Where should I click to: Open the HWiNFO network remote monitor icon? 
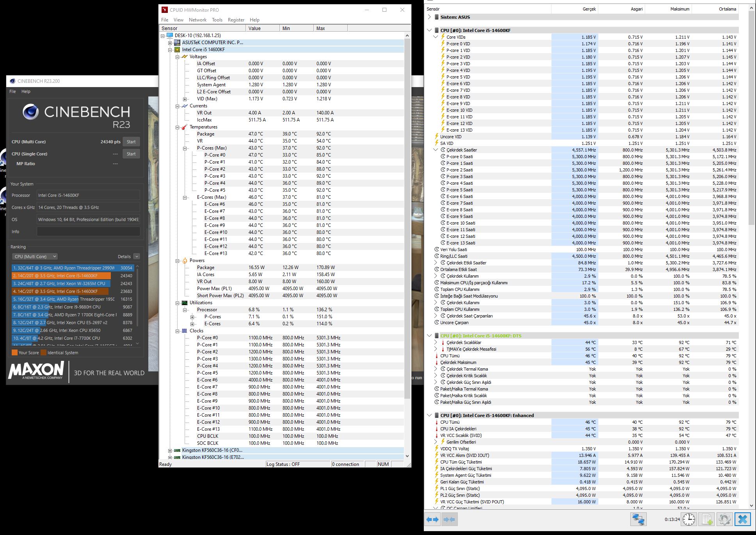coord(639,519)
